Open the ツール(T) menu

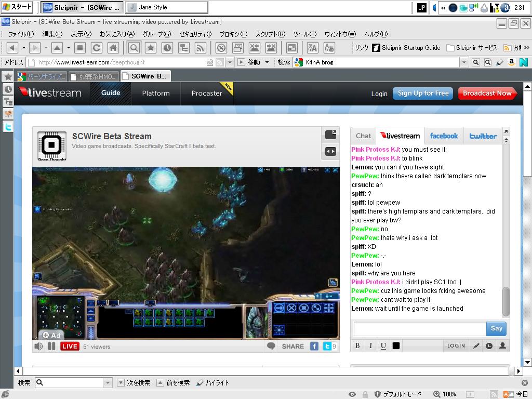coord(304,34)
